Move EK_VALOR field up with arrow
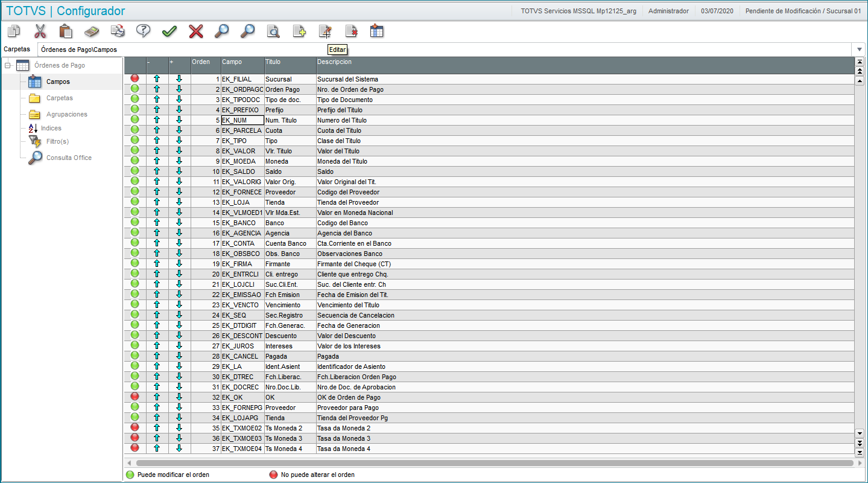The height and width of the screenshot is (483, 868). [157, 151]
